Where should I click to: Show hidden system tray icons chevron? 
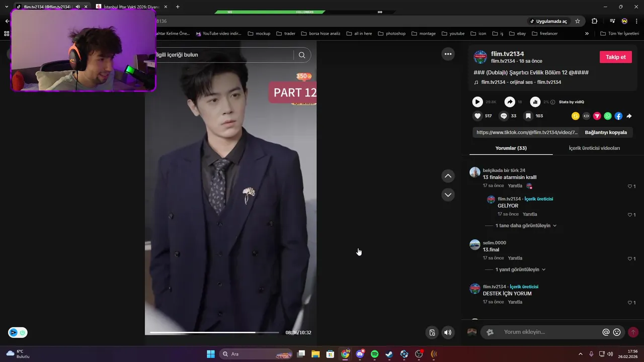point(580,354)
